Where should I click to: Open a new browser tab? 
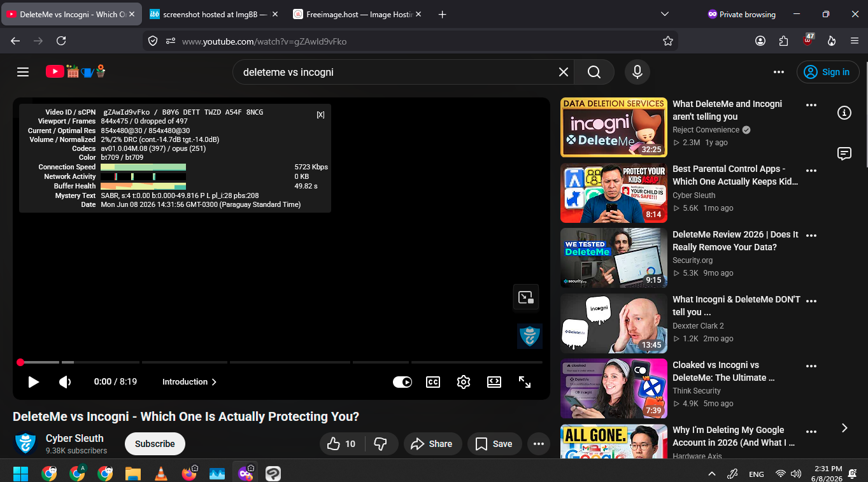[443, 14]
